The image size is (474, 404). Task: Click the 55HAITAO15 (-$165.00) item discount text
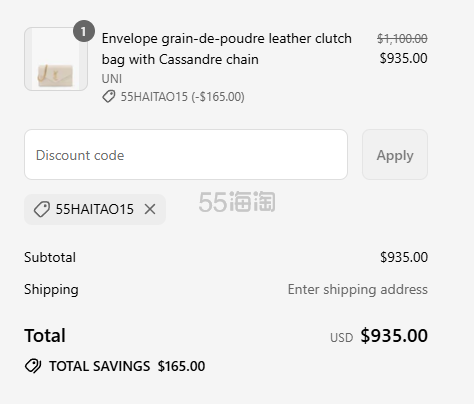point(182,97)
